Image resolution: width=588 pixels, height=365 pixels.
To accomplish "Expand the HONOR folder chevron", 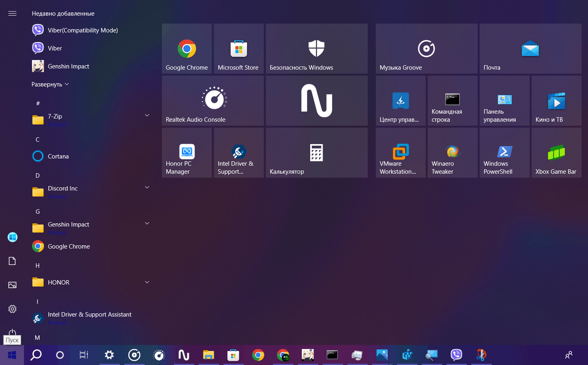I will (147, 282).
